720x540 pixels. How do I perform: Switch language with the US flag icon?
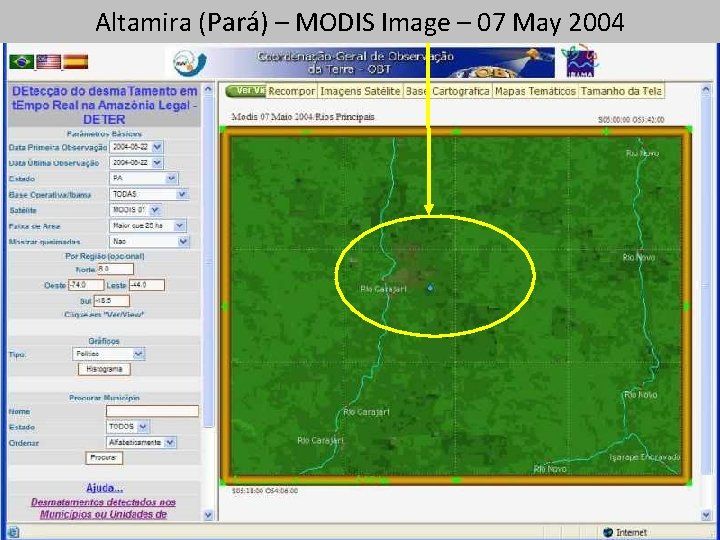click(x=48, y=62)
